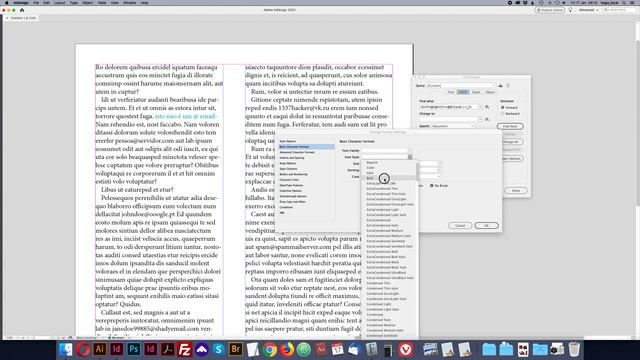Open Font Book from the dock
640x360 pixels.
[x=371, y=349]
